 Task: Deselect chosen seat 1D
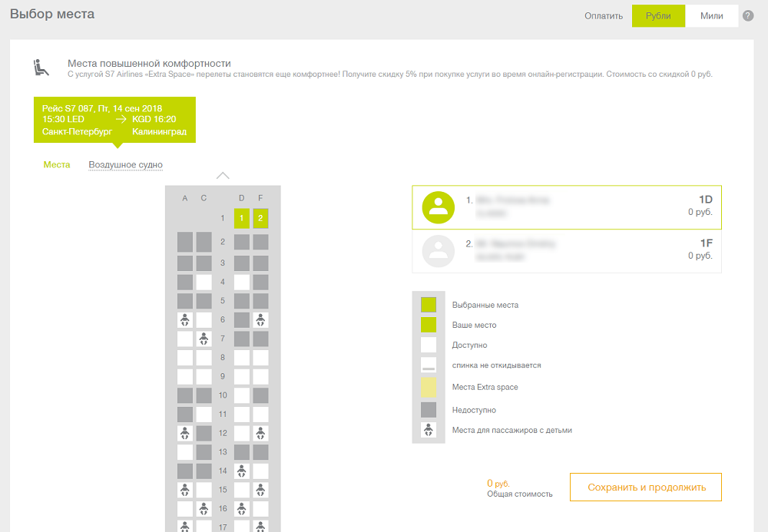(x=242, y=219)
